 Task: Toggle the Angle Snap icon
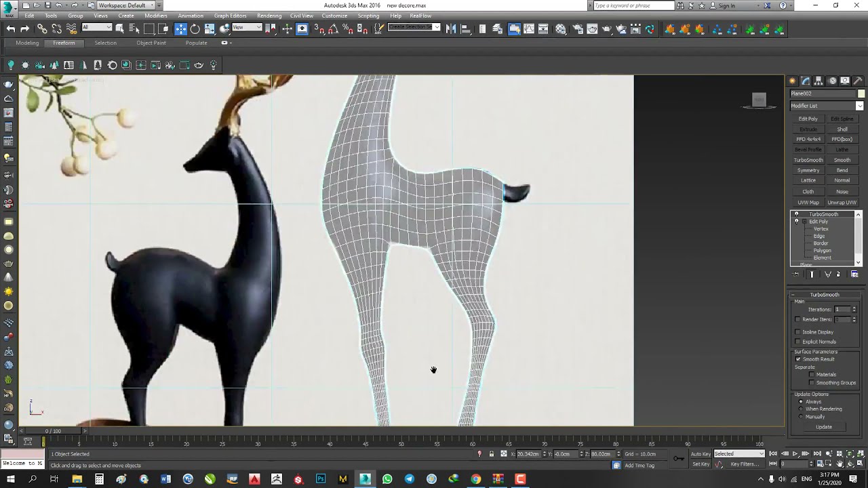334,28
